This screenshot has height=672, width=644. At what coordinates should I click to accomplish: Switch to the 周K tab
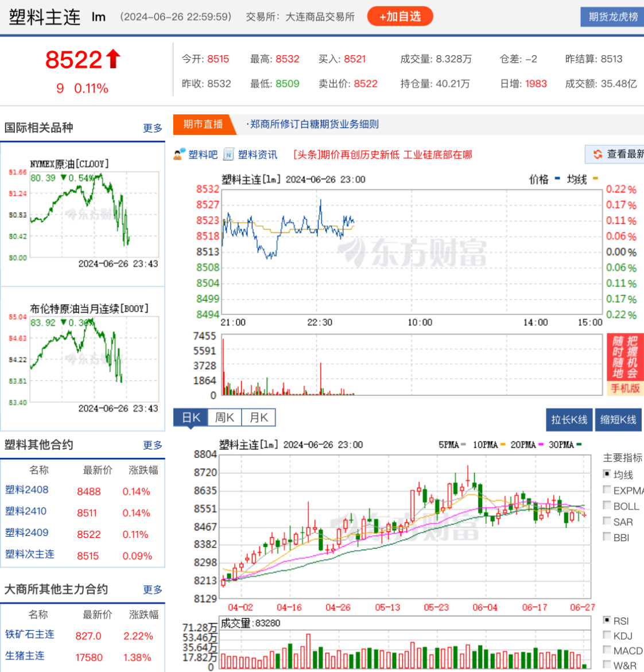224,417
